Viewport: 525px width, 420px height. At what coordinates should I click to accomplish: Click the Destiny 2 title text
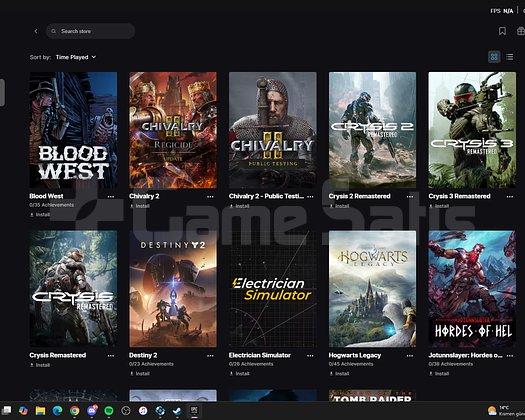coord(143,355)
